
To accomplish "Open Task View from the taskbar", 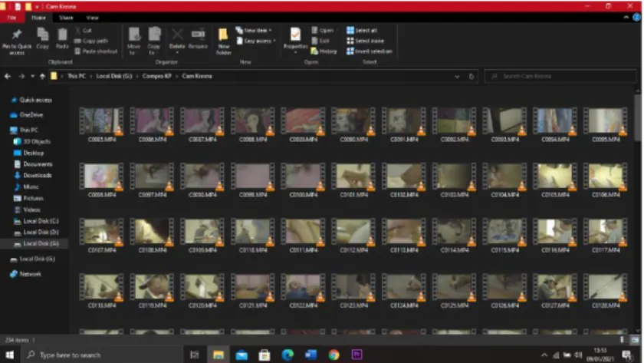I will click(194, 355).
